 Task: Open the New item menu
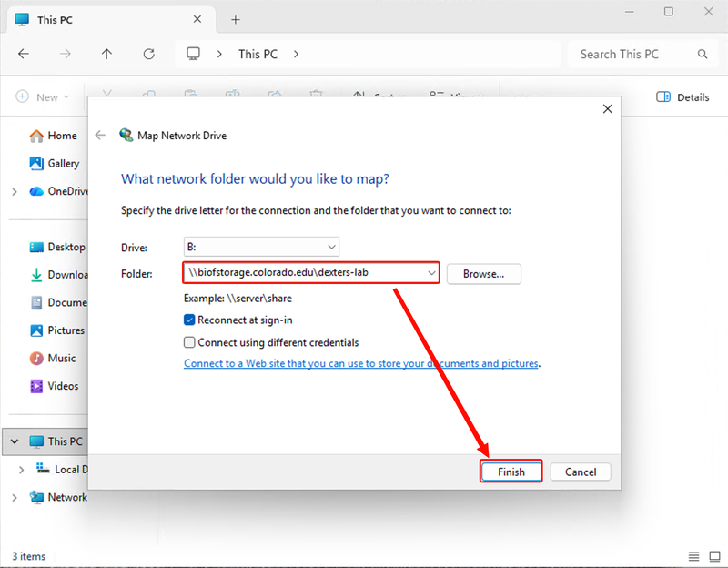pyautogui.click(x=43, y=97)
